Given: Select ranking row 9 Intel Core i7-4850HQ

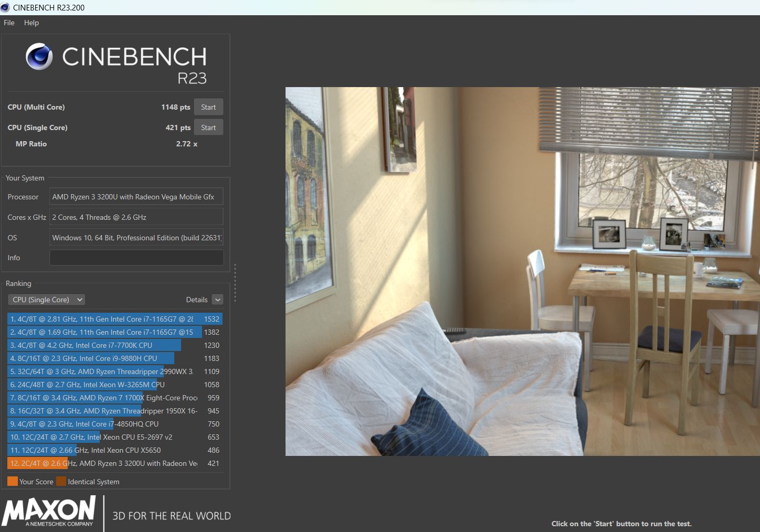Looking at the screenshot, I should (x=115, y=424).
